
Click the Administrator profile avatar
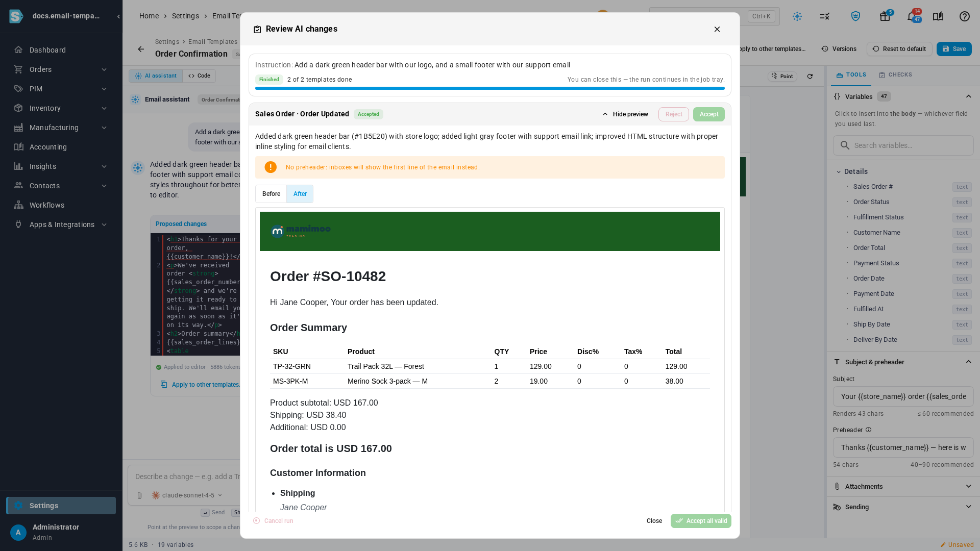point(18,532)
